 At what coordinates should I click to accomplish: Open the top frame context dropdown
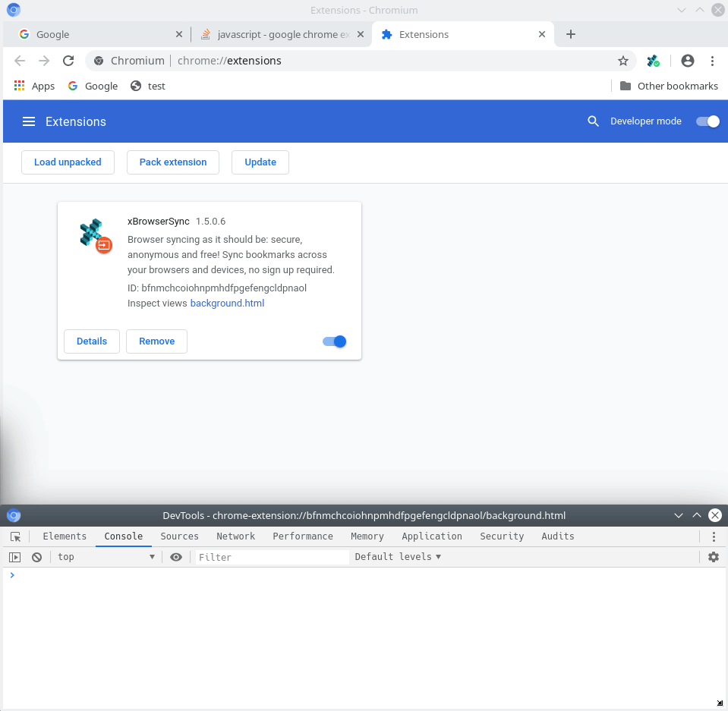(106, 556)
